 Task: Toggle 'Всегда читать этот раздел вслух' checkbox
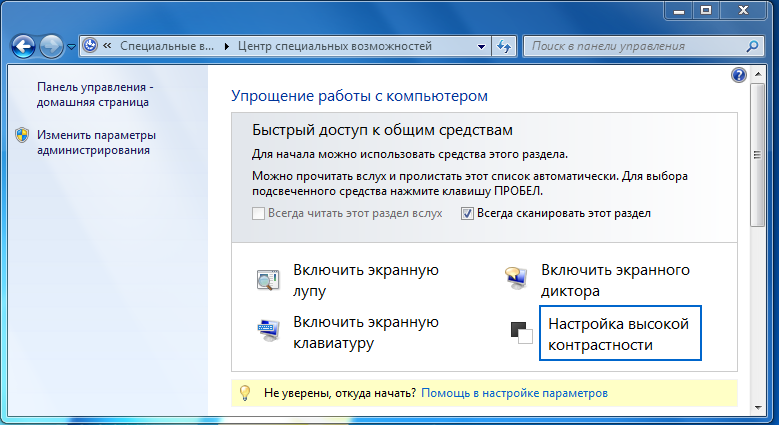pos(258,214)
